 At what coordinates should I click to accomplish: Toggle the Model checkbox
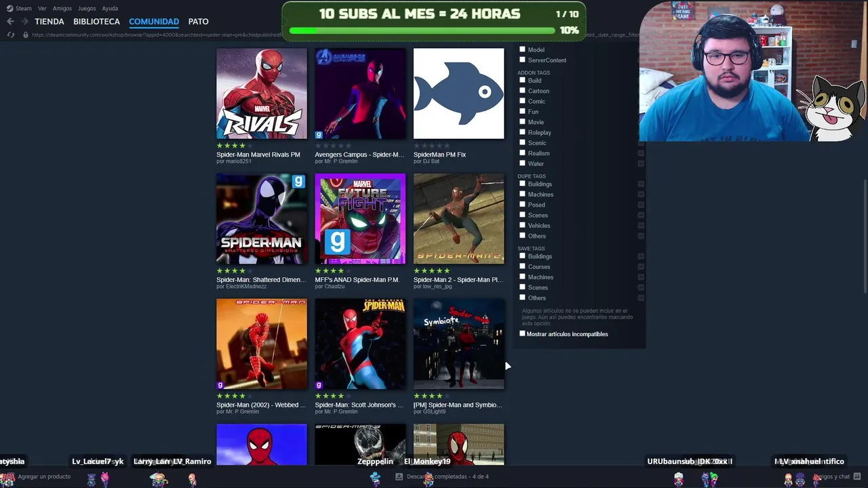point(522,49)
